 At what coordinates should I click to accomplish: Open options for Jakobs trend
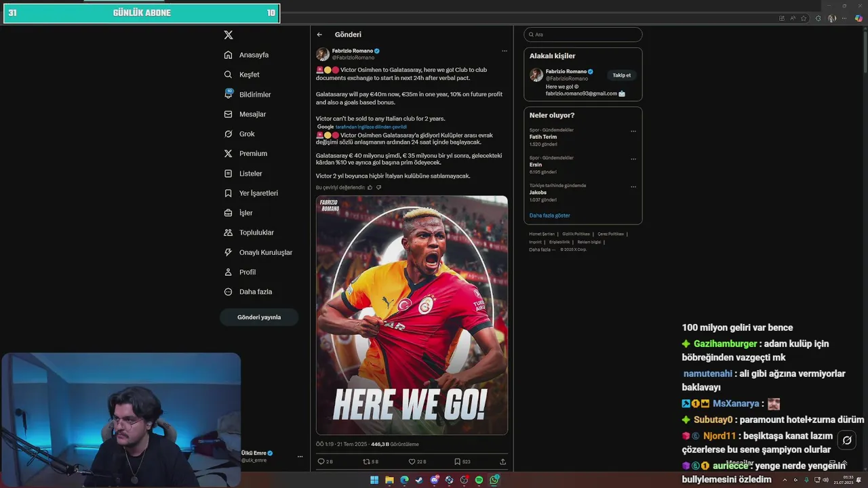tap(633, 186)
